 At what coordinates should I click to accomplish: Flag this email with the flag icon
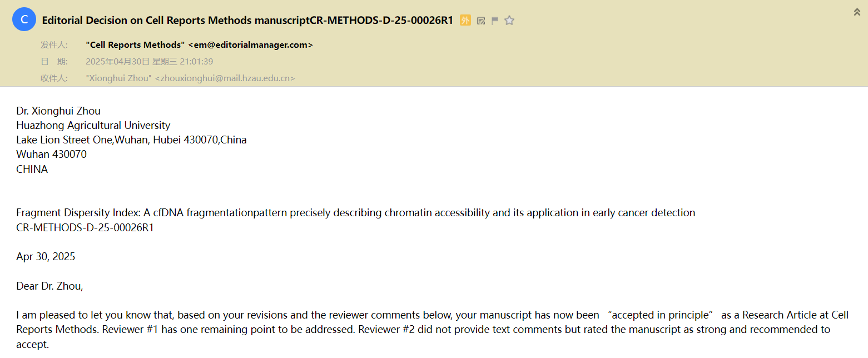[x=495, y=21]
